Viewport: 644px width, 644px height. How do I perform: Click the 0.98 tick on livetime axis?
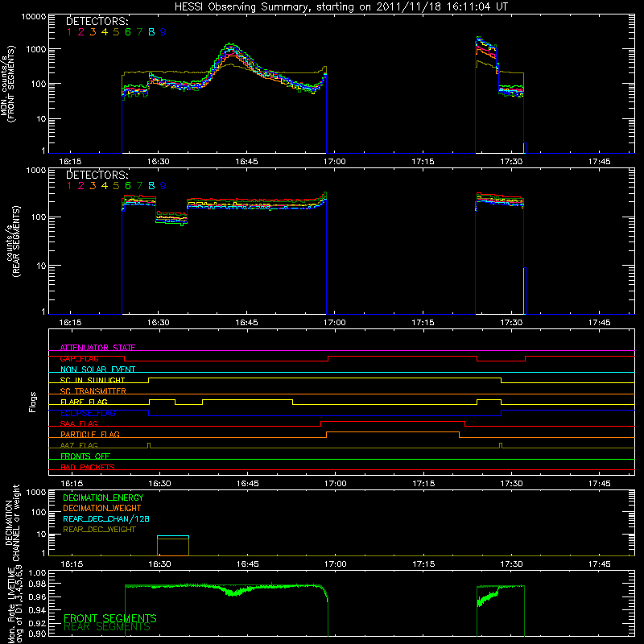(37, 584)
